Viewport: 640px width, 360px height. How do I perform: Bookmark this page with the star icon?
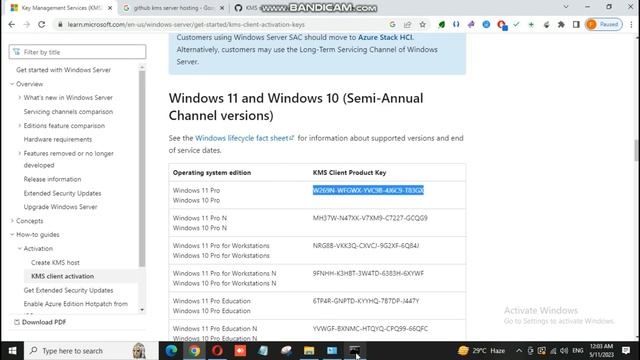point(422,24)
